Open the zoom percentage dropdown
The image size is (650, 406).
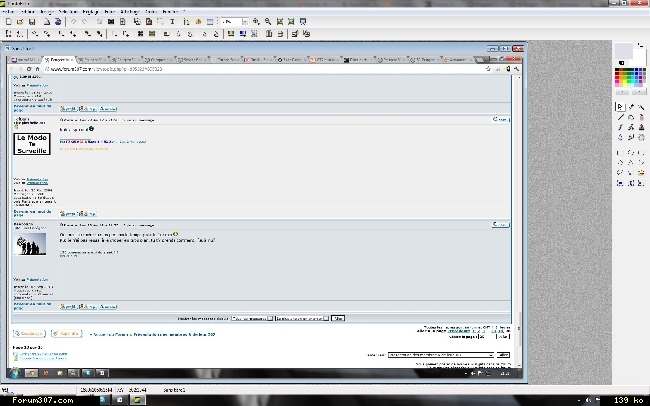(243, 21)
